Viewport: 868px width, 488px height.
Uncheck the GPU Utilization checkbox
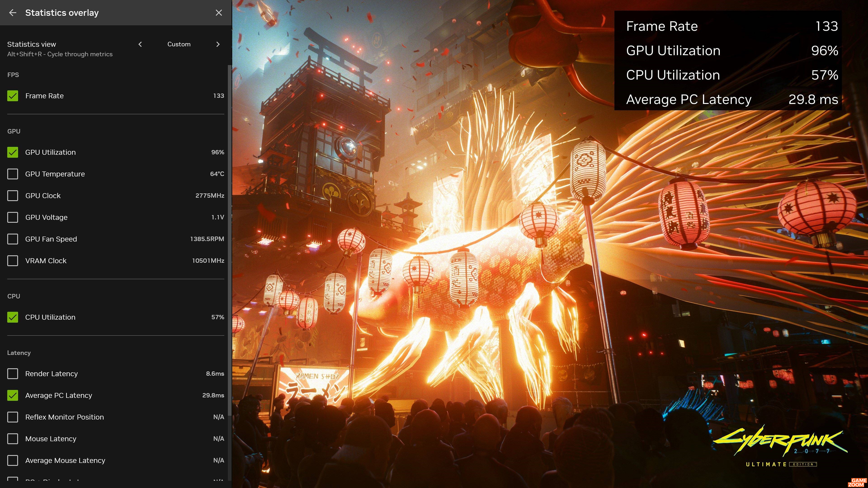point(13,152)
